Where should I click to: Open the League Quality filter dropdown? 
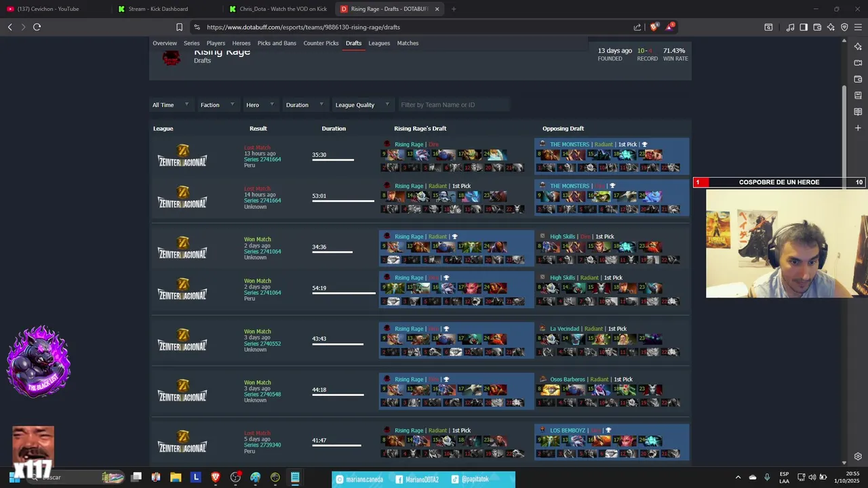(x=362, y=105)
